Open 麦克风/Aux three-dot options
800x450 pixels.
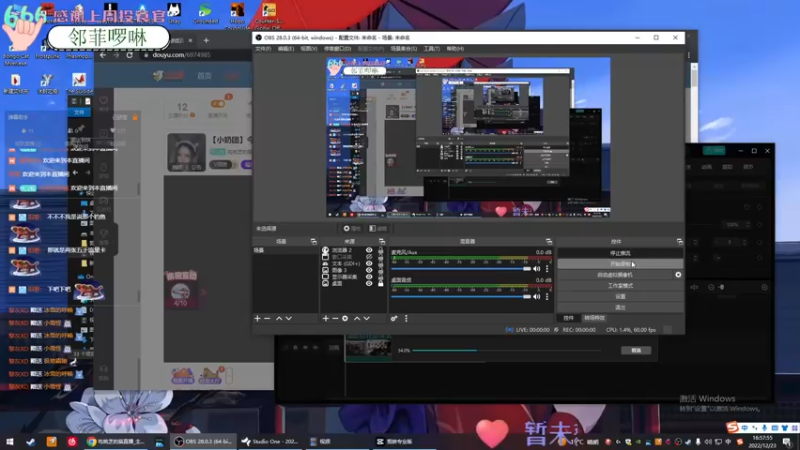tap(547, 269)
